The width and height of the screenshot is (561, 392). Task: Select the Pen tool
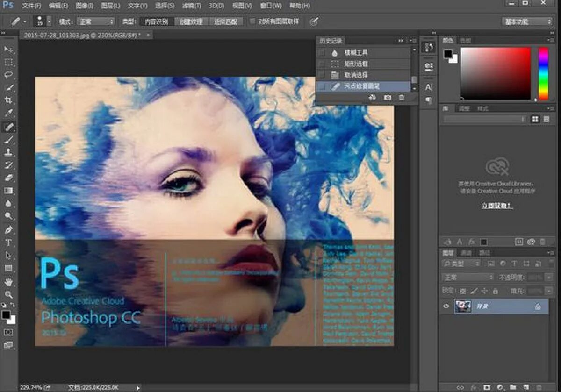click(x=9, y=229)
